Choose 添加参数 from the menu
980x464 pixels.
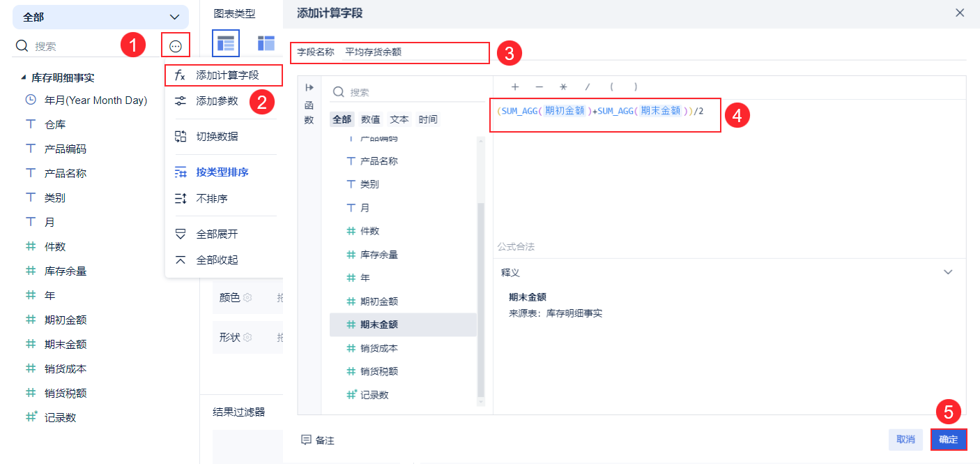pos(217,101)
